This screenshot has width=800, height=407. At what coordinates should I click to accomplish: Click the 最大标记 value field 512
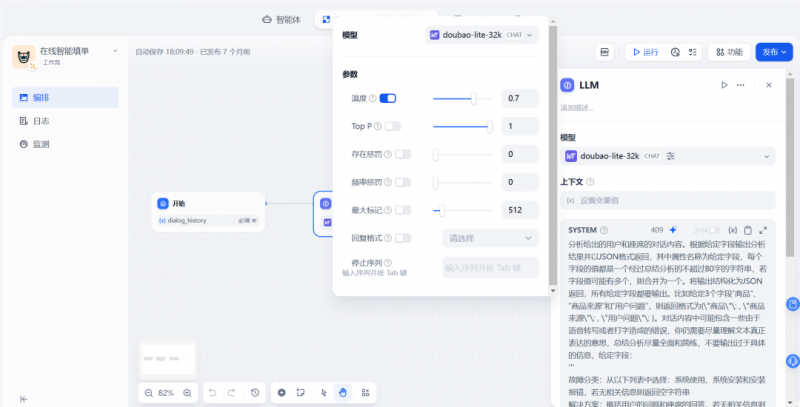point(520,210)
